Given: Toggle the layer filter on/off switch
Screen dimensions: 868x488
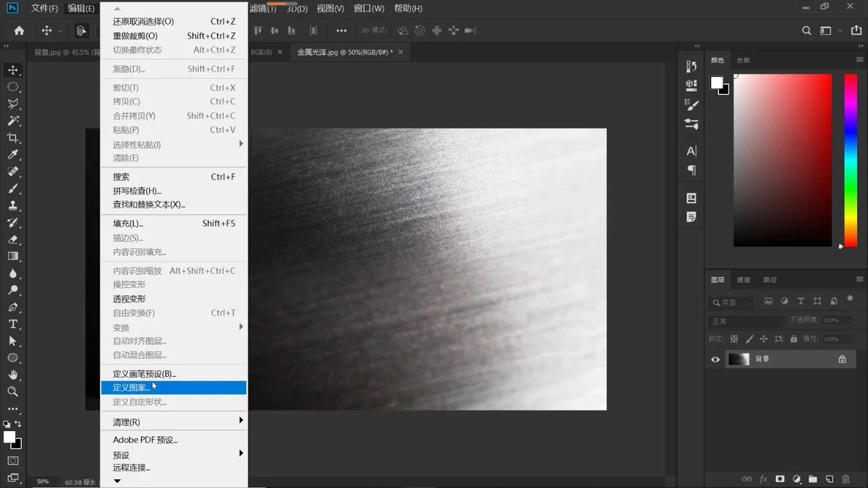Looking at the screenshot, I should point(850,299).
